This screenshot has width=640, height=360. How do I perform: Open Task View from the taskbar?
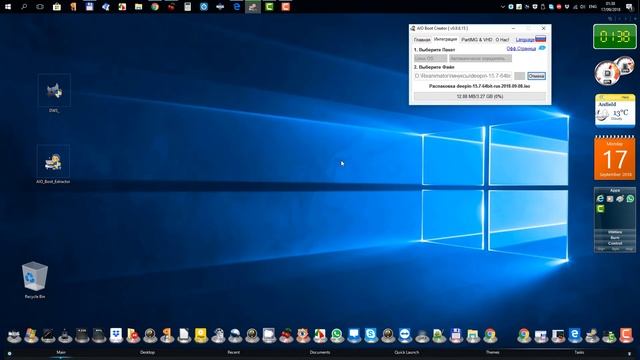40,7
